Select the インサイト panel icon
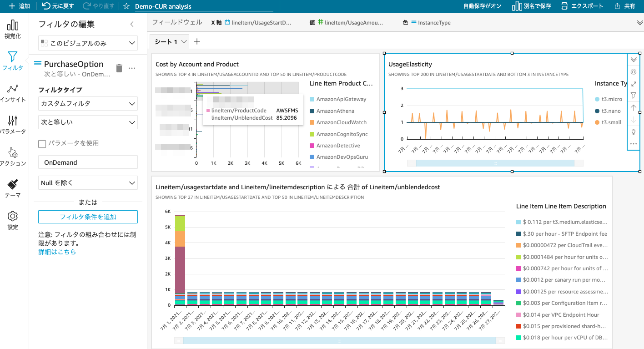Viewport: 644px width, 349px height. [12, 89]
